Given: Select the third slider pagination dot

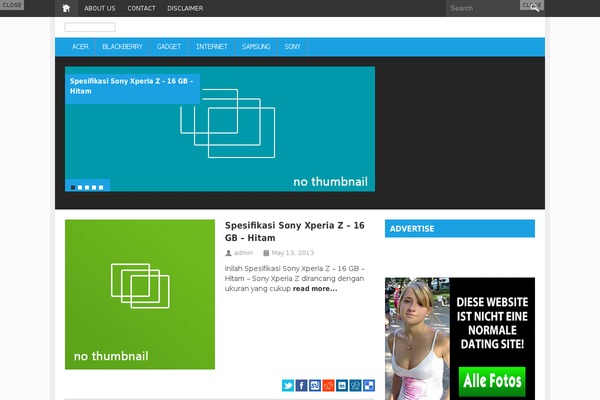Looking at the screenshot, I should pos(87,187).
